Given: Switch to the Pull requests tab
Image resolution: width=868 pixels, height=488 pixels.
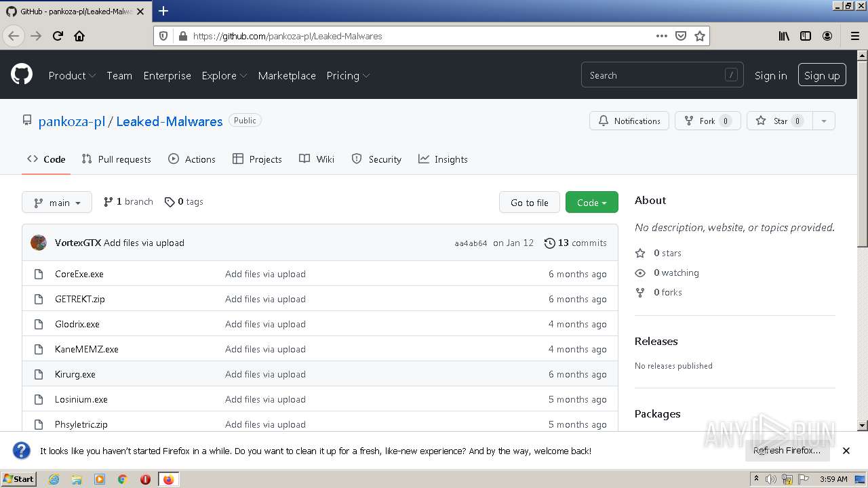Looking at the screenshot, I should [116, 159].
